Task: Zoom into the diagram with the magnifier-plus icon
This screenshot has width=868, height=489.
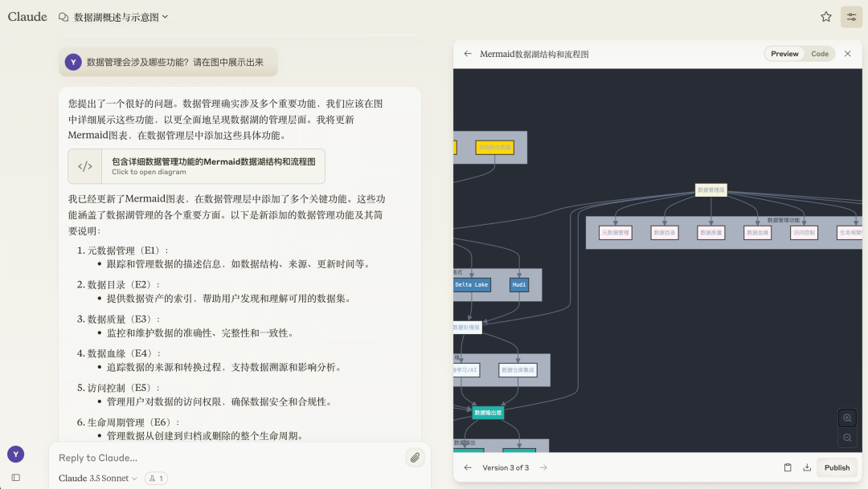Action: coord(847,418)
